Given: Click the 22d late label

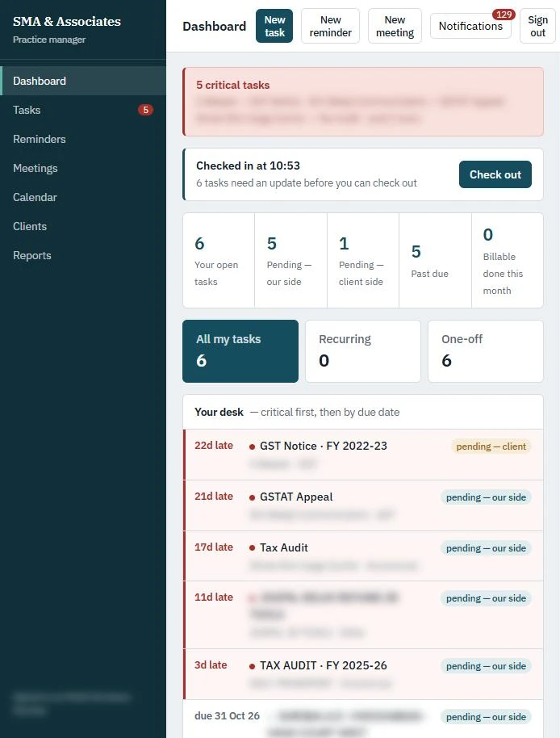Looking at the screenshot, I should pos(214,445).
